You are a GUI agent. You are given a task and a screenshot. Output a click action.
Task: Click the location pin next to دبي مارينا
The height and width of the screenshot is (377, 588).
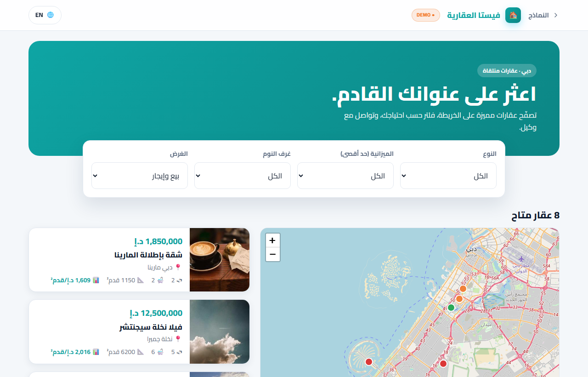click(179, 267)
